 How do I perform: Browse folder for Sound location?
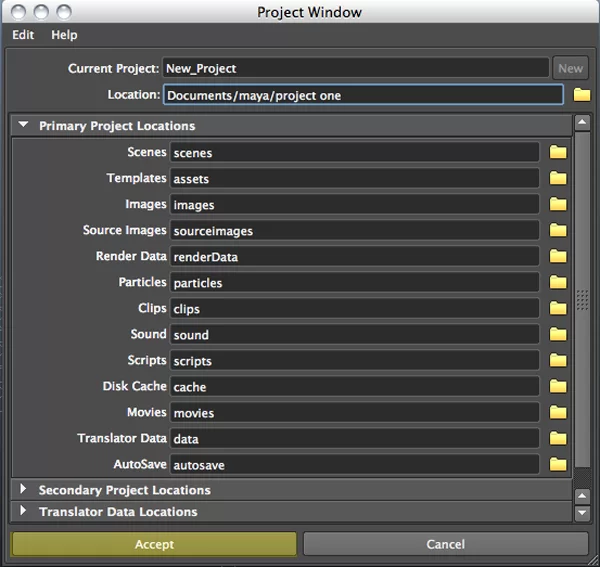tap(558, 335)
